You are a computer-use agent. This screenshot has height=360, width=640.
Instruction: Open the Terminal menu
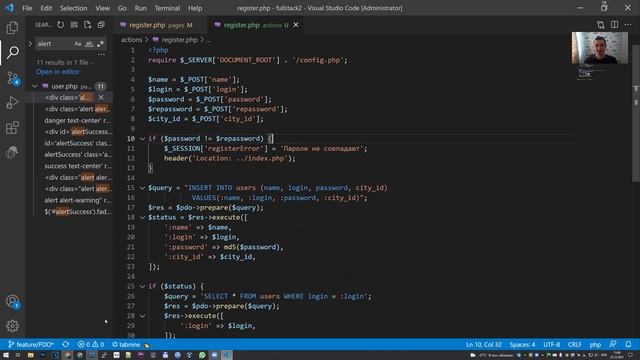[x=167, y=8]
